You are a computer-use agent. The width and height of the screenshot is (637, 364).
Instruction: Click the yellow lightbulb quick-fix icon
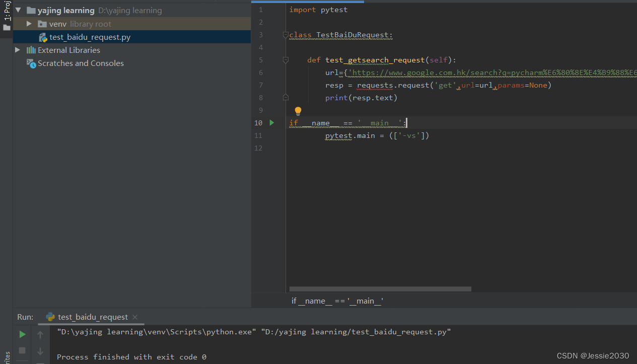(x=298, y=110)
